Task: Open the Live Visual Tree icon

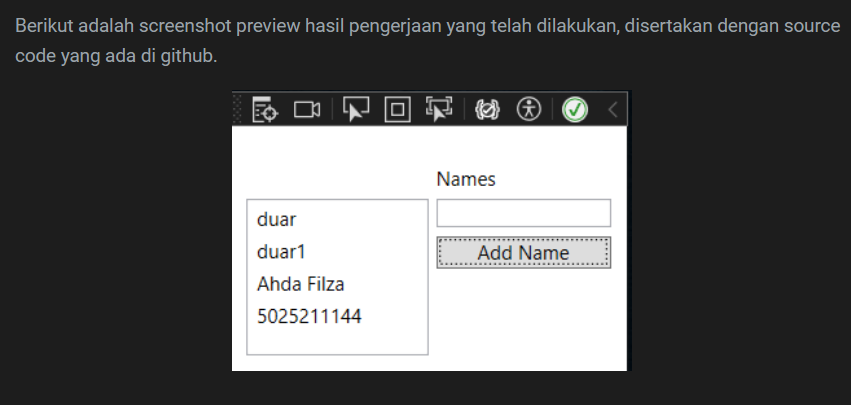Action: 265,110
